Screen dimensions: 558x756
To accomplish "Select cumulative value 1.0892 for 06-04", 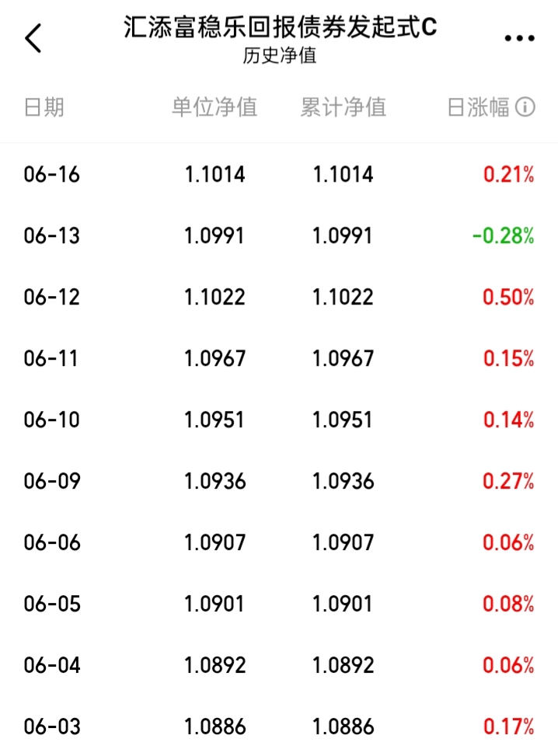I will [x=343, y=665].
